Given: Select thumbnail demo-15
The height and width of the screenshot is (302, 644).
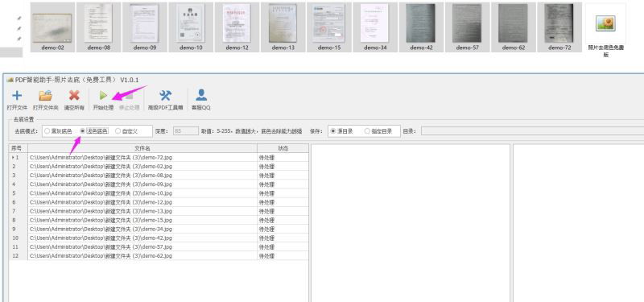Looking at the screenshot, I should click(x=329, y=27).
